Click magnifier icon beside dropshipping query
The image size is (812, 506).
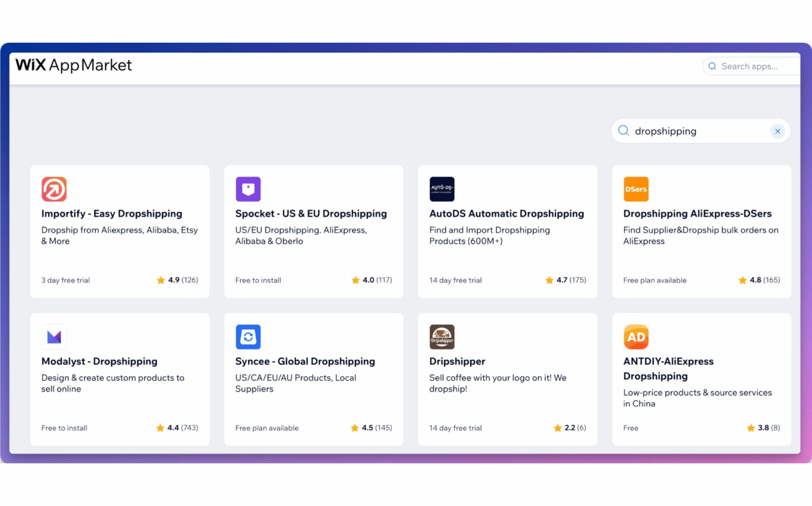pyautogui.click(x=623, y=131)
